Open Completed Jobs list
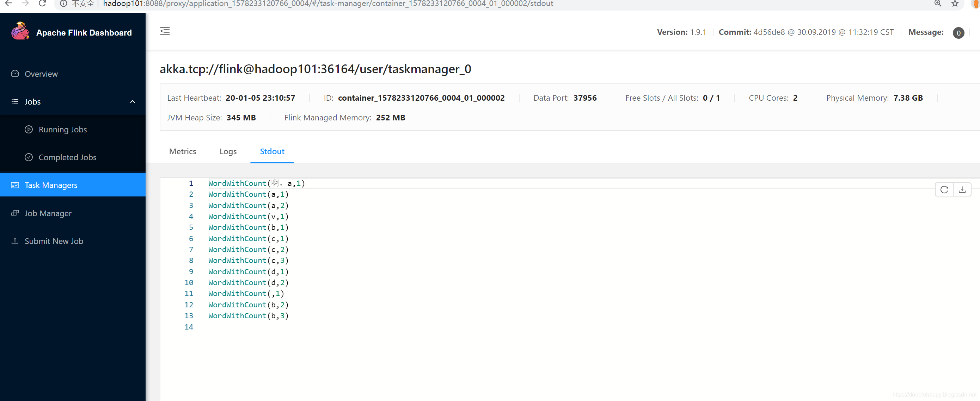The image size is (980, 401). coord(67,157)
